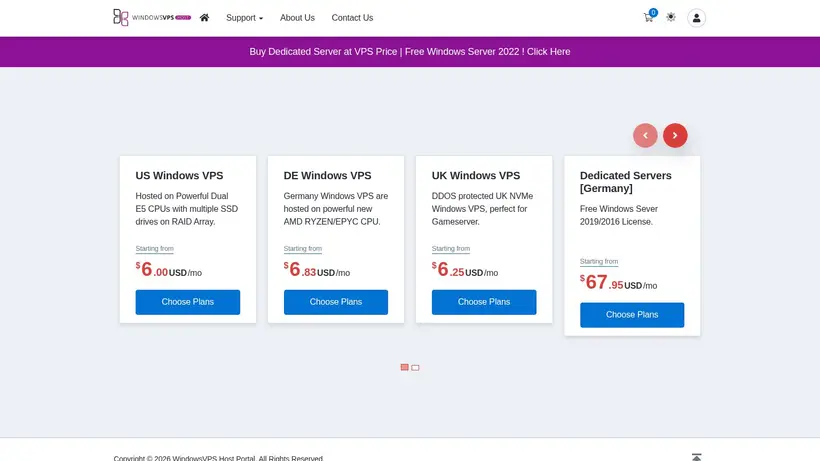Click 'DDOS protected UK NVMe' description
Viewport: 820px width, 461px height.
click(x=482, y=209)
